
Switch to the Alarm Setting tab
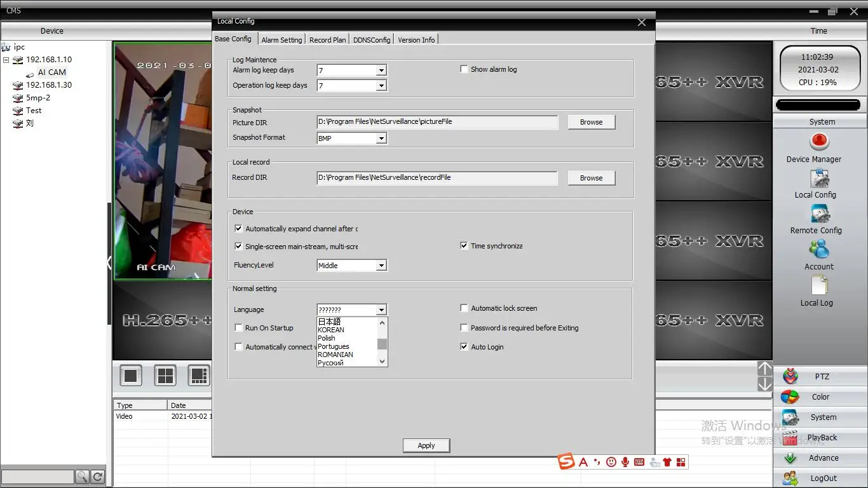pos(281,39)
